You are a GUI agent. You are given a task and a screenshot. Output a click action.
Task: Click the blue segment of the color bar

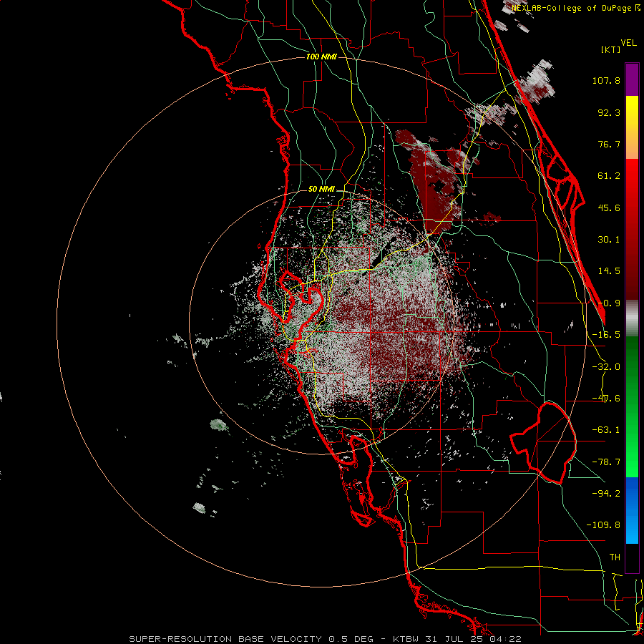click(x=632, y=510)
